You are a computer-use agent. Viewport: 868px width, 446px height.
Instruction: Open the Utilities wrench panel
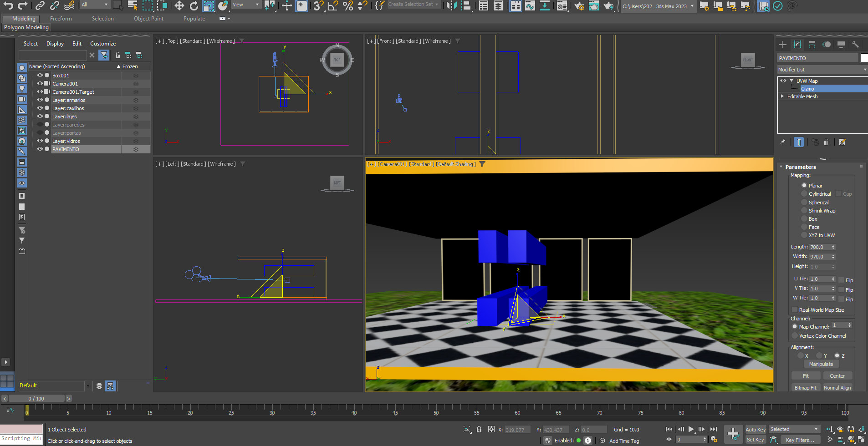[x=855, y=45]
